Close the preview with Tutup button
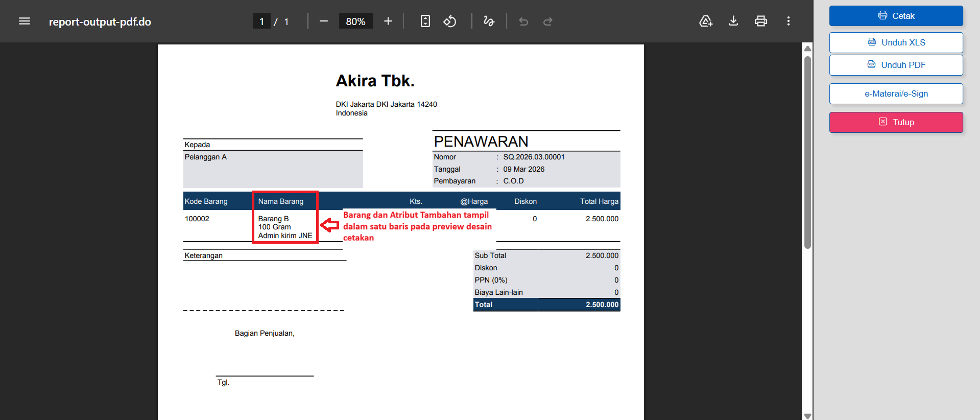Viewport: 980px width, 420px height. [x=896, y=122]
